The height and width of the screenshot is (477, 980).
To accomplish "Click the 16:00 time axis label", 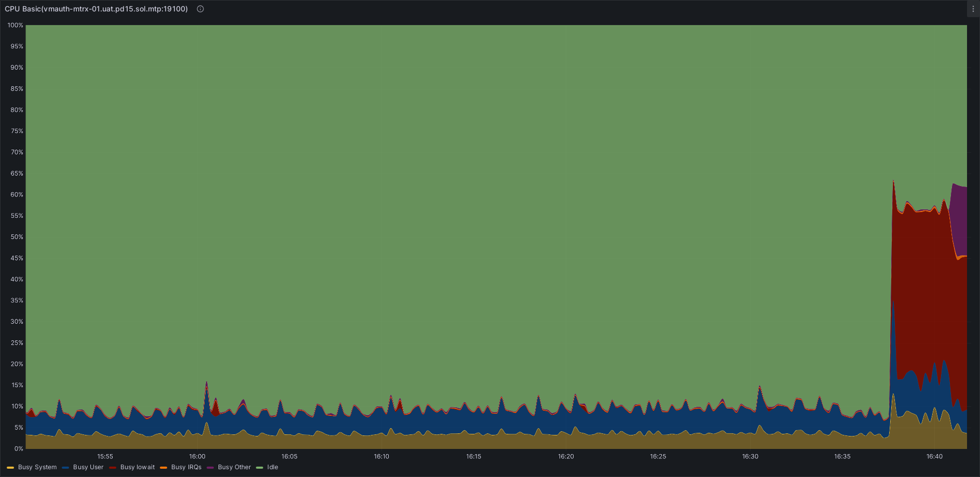I will [197, 456].
